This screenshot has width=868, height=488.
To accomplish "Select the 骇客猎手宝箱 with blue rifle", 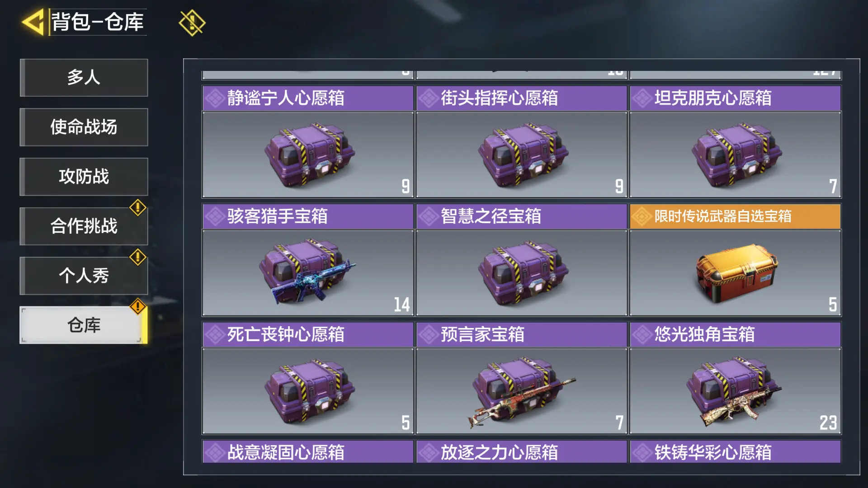I will (x=308, y=272).
